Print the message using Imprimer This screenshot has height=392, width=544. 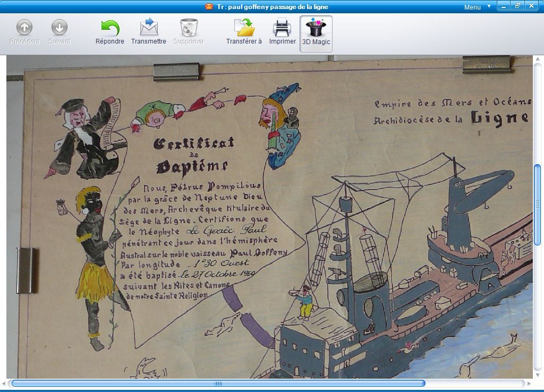pyautogui.click(x=282, y=32)
